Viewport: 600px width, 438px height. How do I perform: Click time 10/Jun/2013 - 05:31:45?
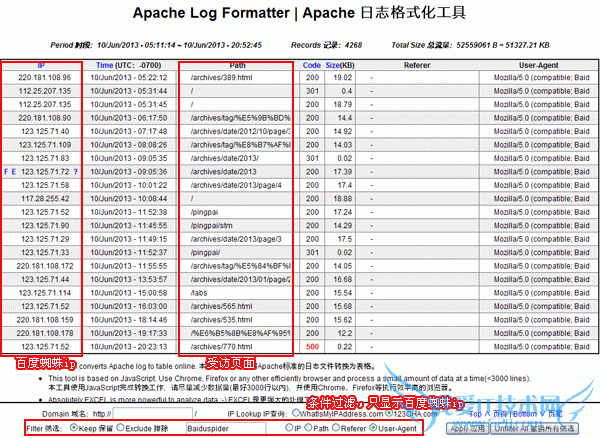pyautogui.click(x=129, y=104)
